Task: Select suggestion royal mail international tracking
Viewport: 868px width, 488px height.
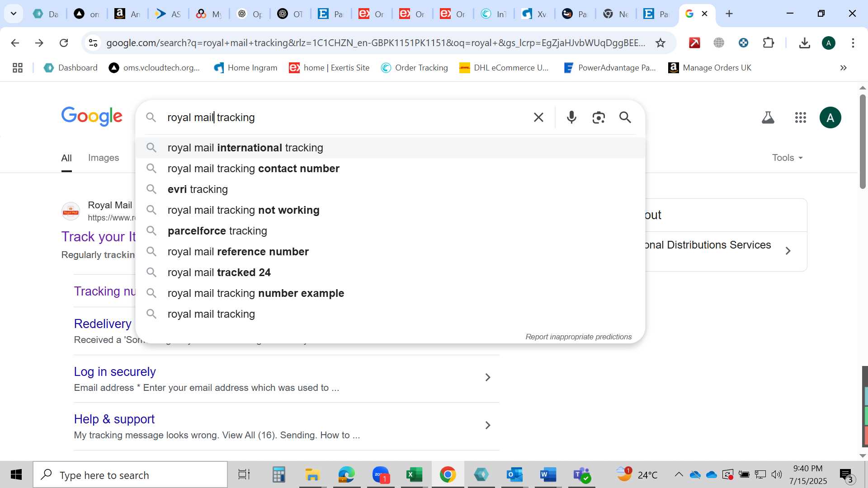Action: click(x=390, y=148)
